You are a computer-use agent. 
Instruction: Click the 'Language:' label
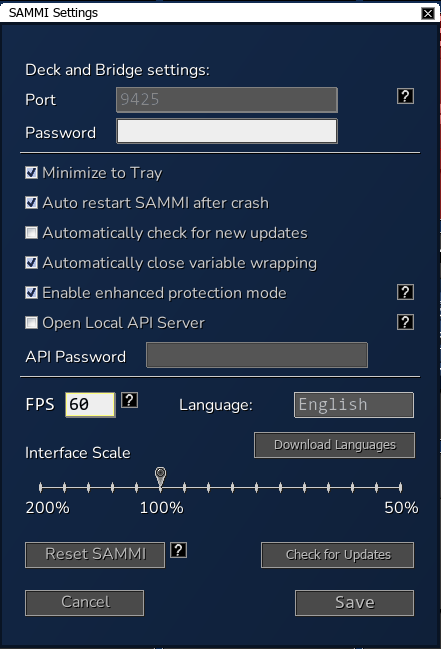coord(216,405)
